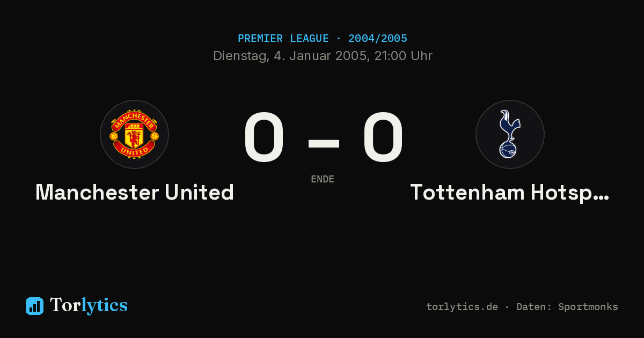Click the Torlytics bar chart logo icon
Image resolution: width=644 pixels, height=338 pixels.
[x=34, y=306]
